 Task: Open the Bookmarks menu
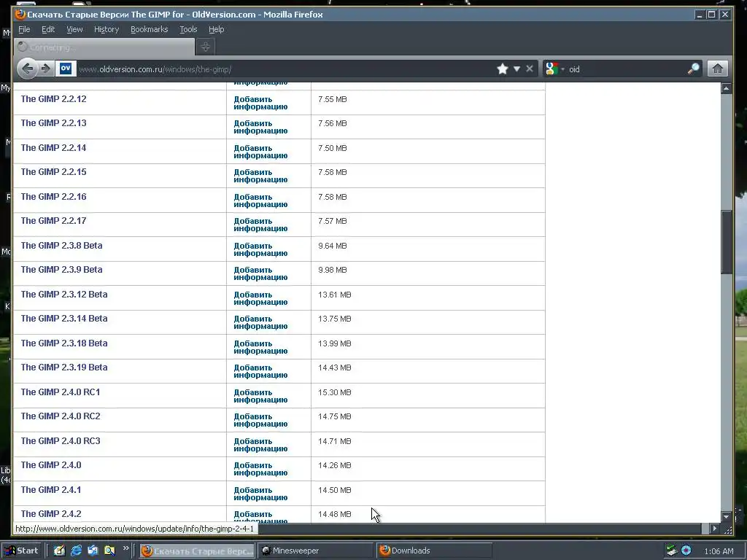click(149, 29)
